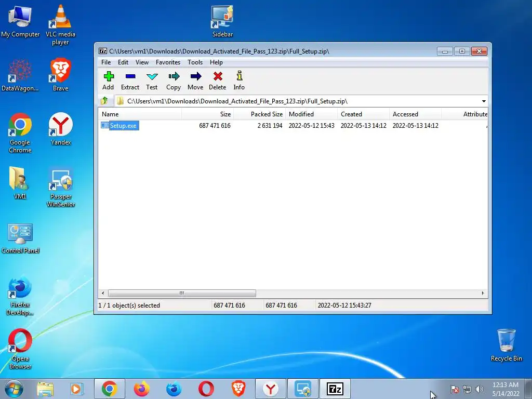Open My Computer desktop icon

[20, 21]
